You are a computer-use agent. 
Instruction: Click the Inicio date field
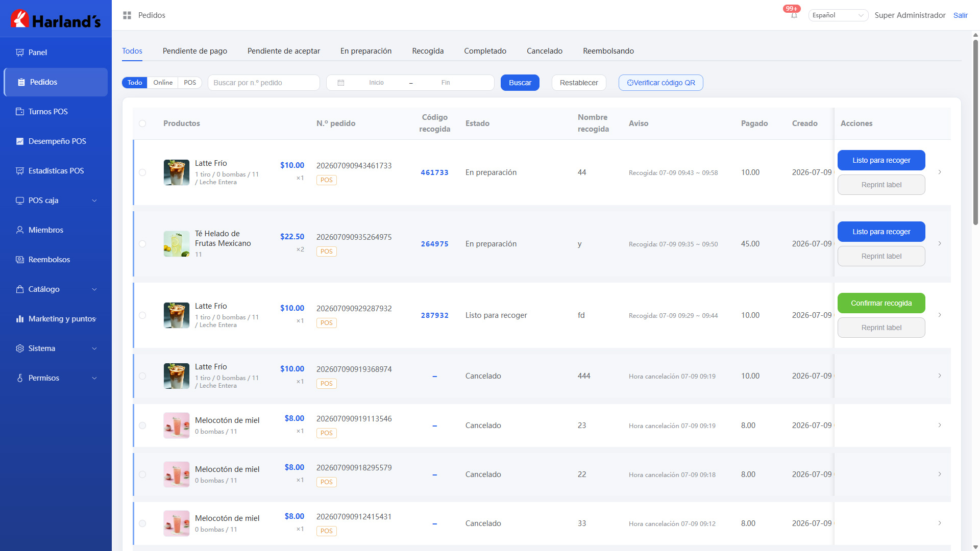[x=376, y=83]
